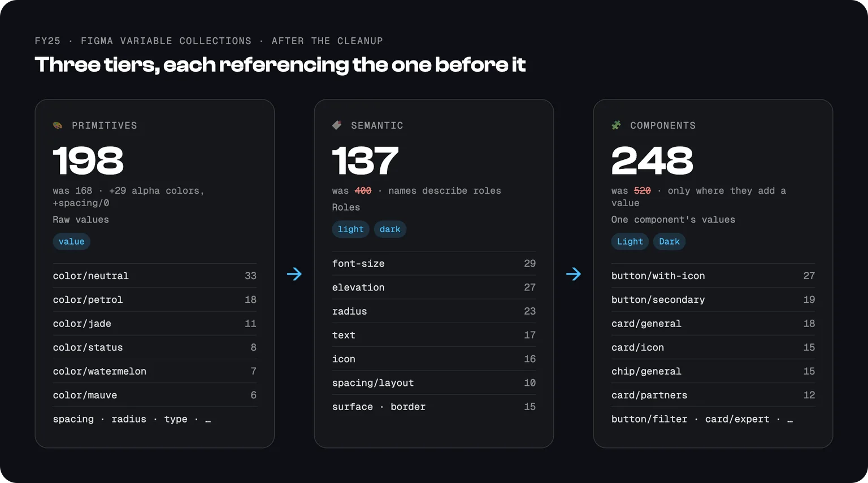Click the 'spacing/layout' row
This screenshot has height=483, width=868.
click(x=434, y=382)
